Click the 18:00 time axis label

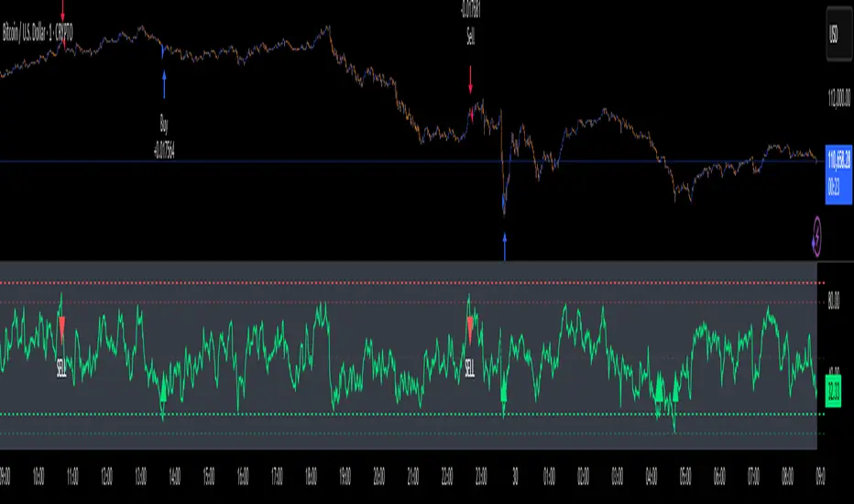[x=311, y=477]
